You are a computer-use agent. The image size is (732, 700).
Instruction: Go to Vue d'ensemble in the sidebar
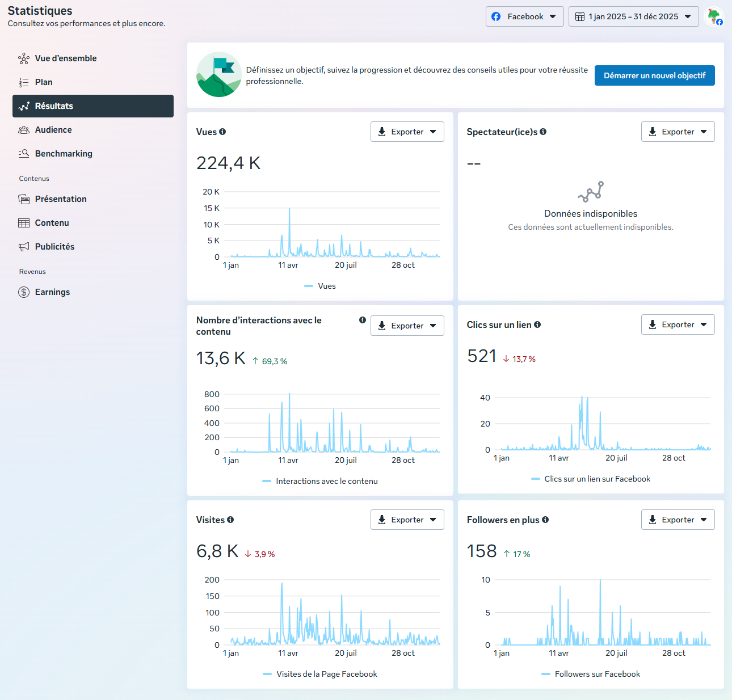pyautogui.click(x=66, y=58)
